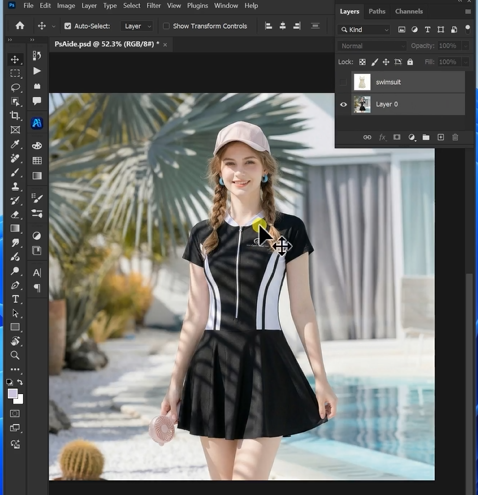Open the Paragraph panel icon
Screen dimensions: 478x495
tap(37, 287)
